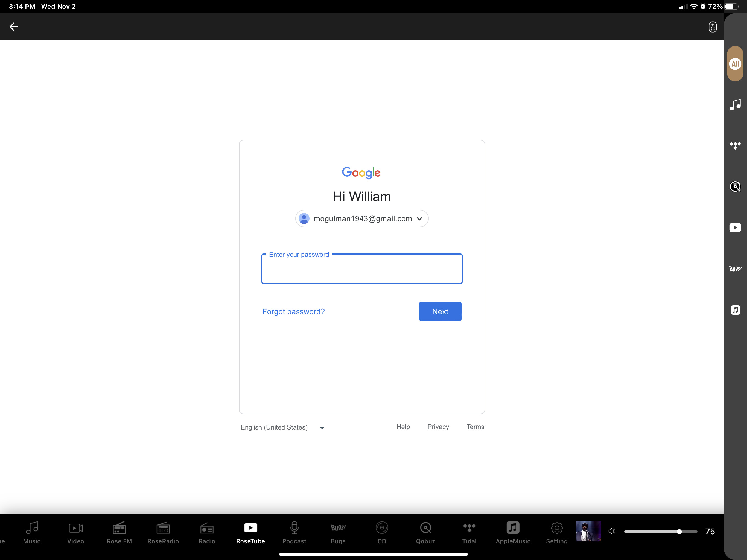Open the Tidal icon in the right sidebar
The image size is (747, 560).
click(735, 145)
